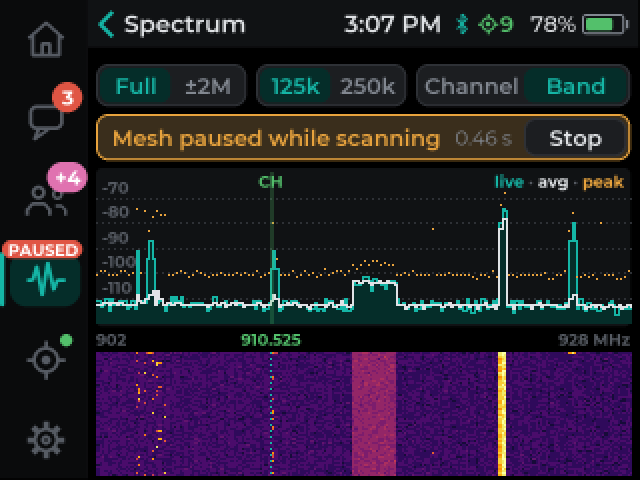Screen dimensions: 640x480
Task: Tap the Bluetooth status icon
Action: [462, 24]
